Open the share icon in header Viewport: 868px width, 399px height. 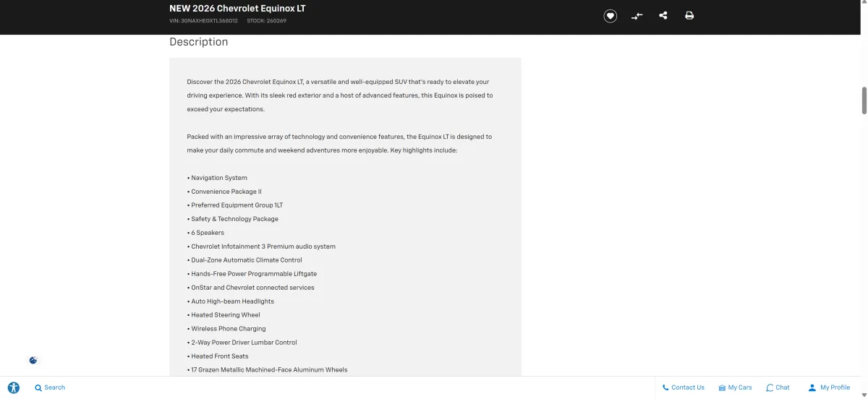click(x=663, y=15)
